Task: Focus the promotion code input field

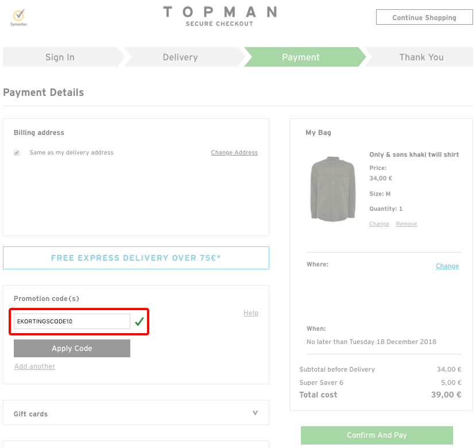Action: 72,321
